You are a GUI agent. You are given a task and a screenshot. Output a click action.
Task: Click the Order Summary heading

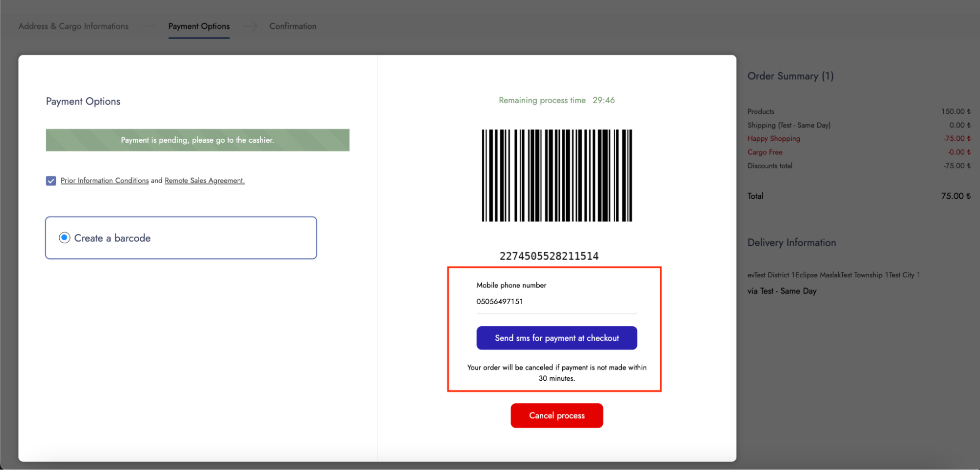[x=790, y=76]
